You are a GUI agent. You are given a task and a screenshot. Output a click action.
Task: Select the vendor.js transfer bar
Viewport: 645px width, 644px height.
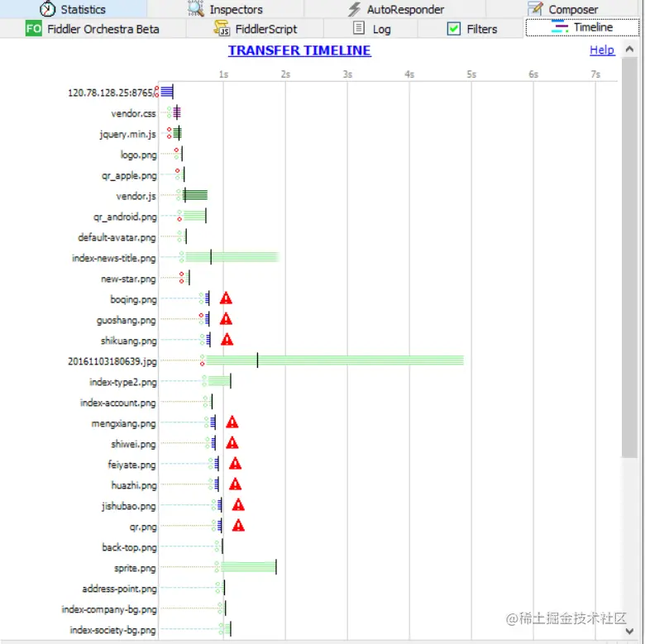[195, 195]
